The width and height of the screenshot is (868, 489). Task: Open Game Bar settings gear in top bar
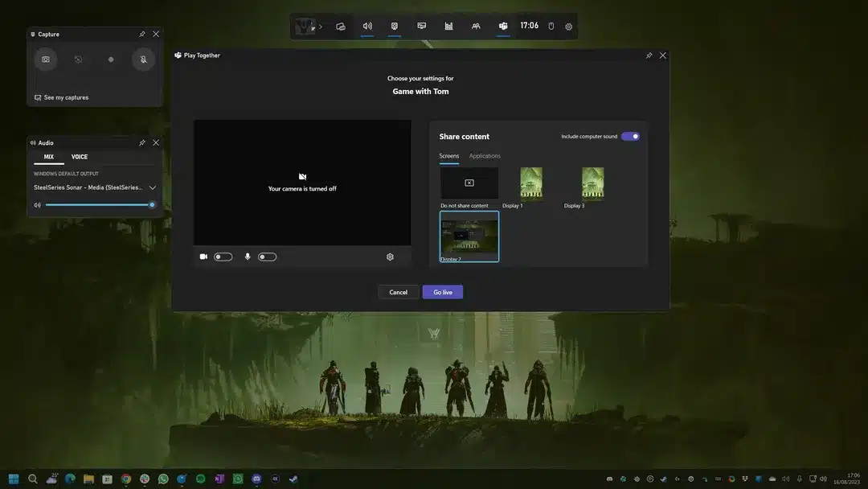[x=568, y=27]
